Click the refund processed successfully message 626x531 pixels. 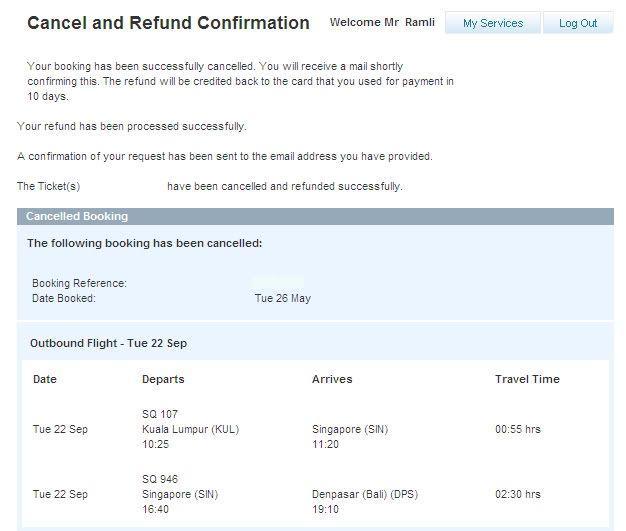click(132, 126)
